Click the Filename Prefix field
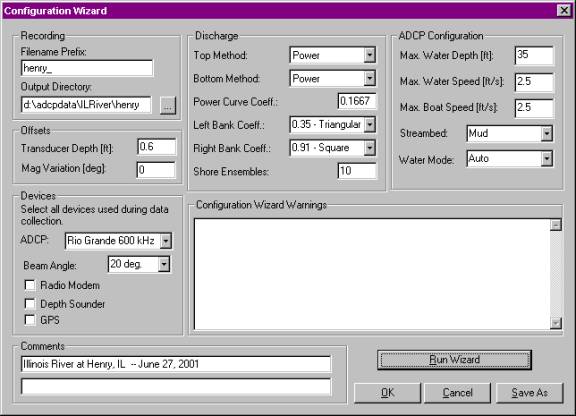 coord(87,68)
